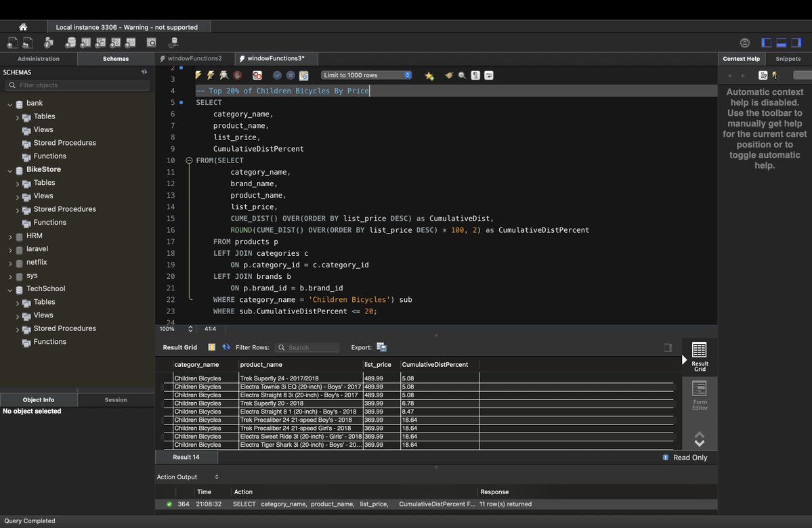Expand Stored Procedures under BikeStore
Image resolution: width=812 pixels, height=528 pixels.
(17, 210)
